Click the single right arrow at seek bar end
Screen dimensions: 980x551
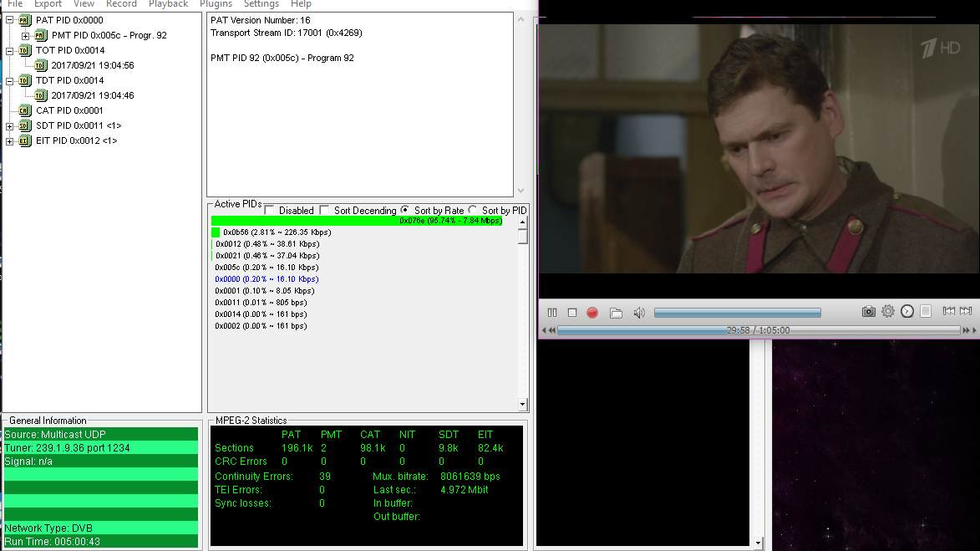click(x=974, y=330)
